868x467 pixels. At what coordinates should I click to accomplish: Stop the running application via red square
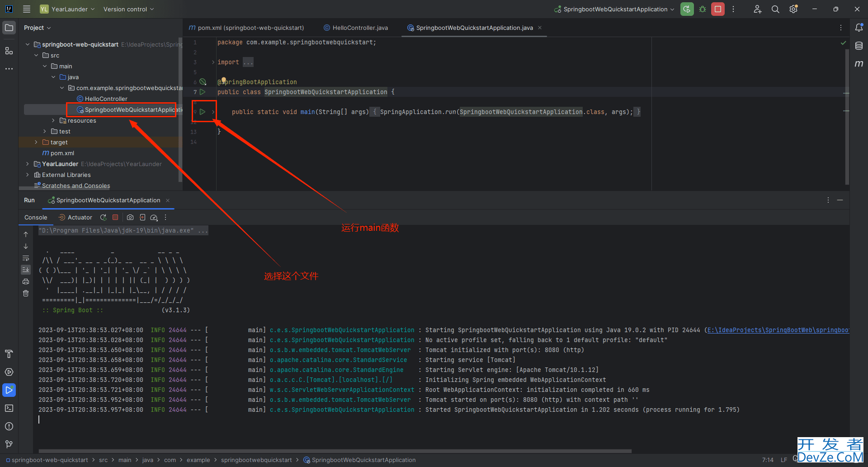[717, 9]
